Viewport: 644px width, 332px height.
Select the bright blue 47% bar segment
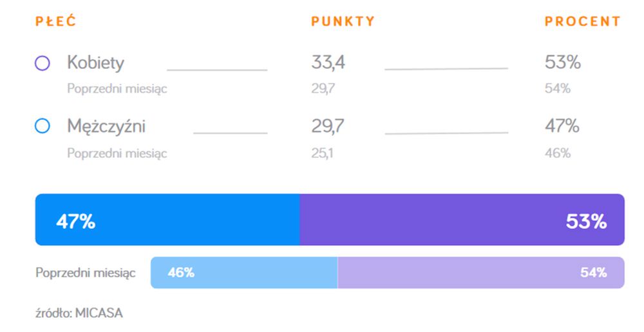[x=167, y=220]
